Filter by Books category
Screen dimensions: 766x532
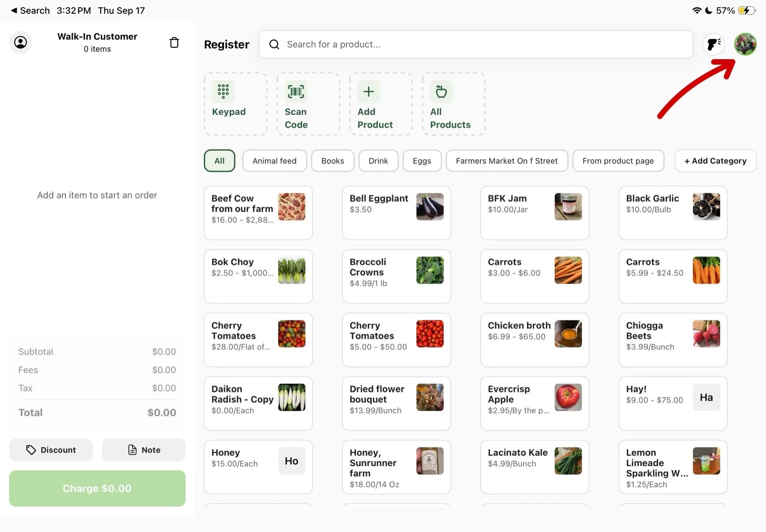(x=332, y=161)
